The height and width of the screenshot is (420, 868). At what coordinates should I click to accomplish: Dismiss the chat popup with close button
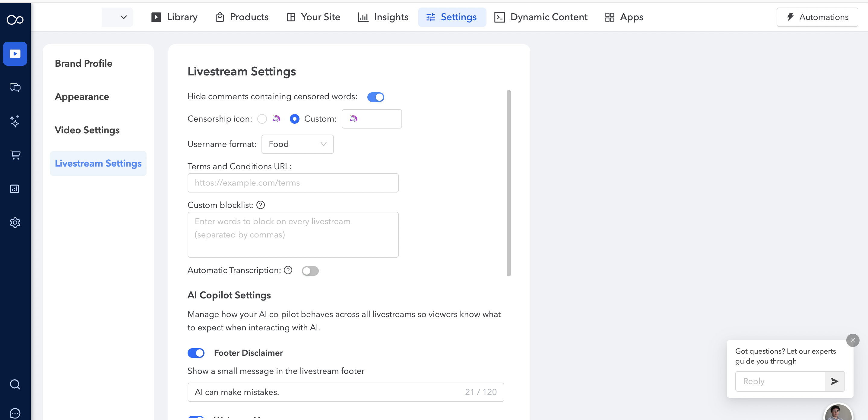(853, 340)
